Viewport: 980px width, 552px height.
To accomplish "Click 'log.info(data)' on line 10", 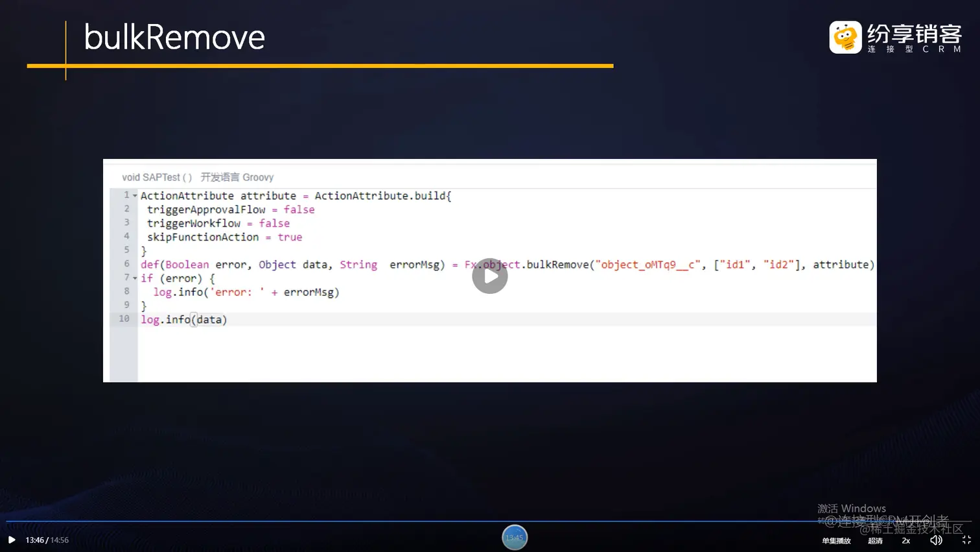I will click(x=184, y=320).
